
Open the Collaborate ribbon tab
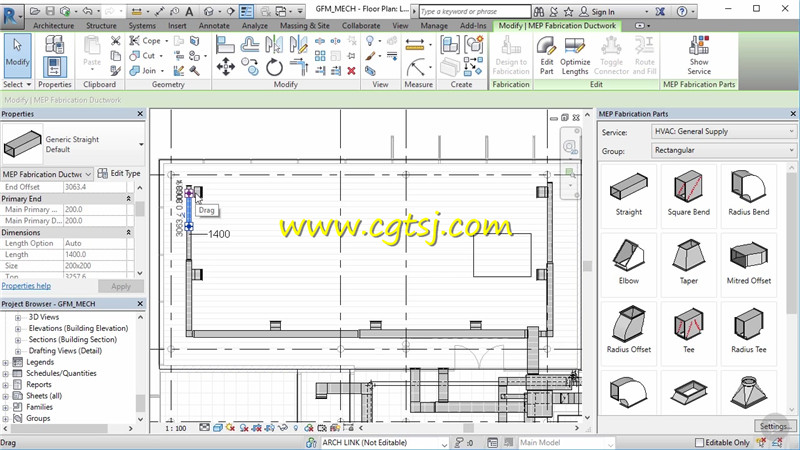click(x=361, y=26)
